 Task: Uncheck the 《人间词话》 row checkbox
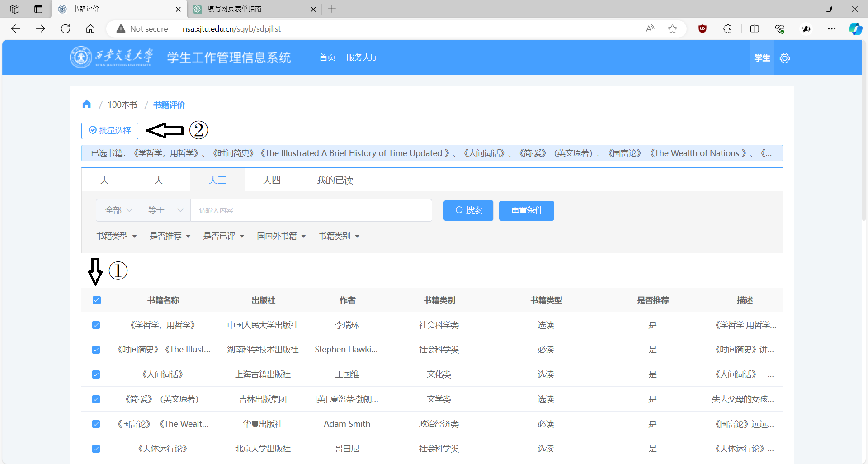(96, 374)
